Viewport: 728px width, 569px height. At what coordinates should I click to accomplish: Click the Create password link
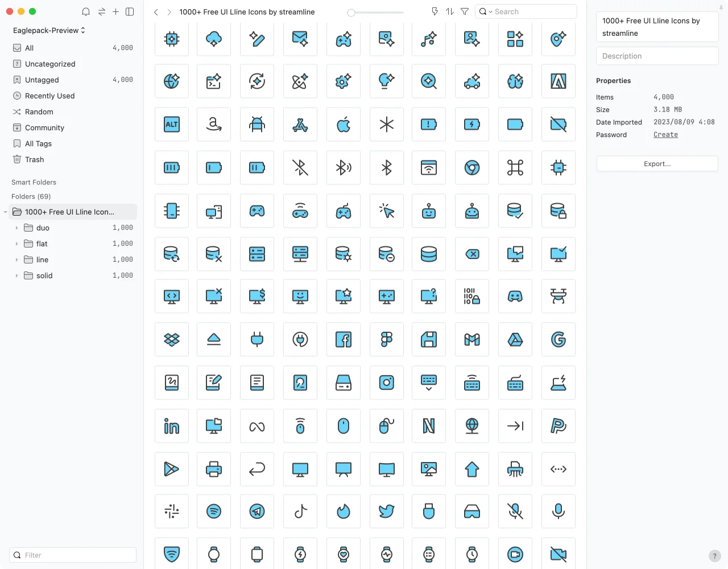pos(665,135)
